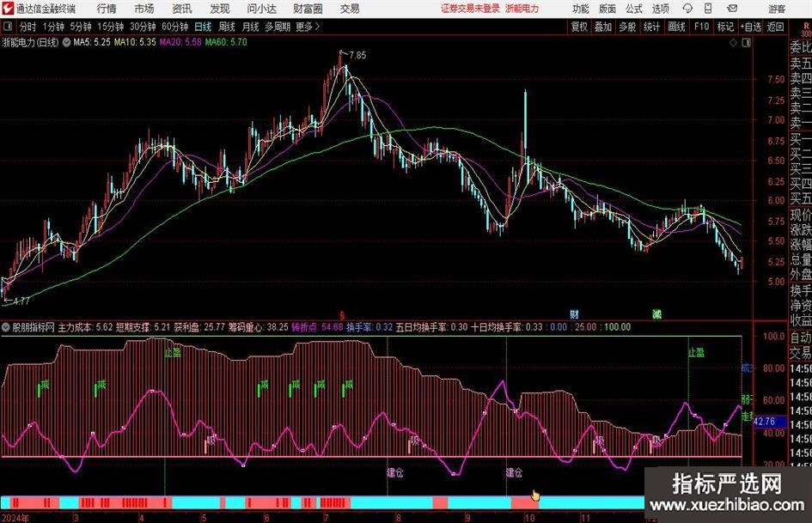Click the blue 财 event marker
Image resolution: width=812 pixels, height=523 pixels.
click(x=574, y=313)
